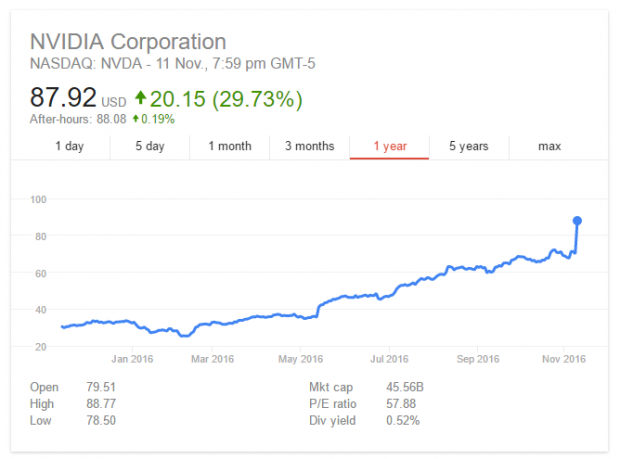Select the 1 day tab
The width and height of the screenshot is (620, 459).
(70, 146)
